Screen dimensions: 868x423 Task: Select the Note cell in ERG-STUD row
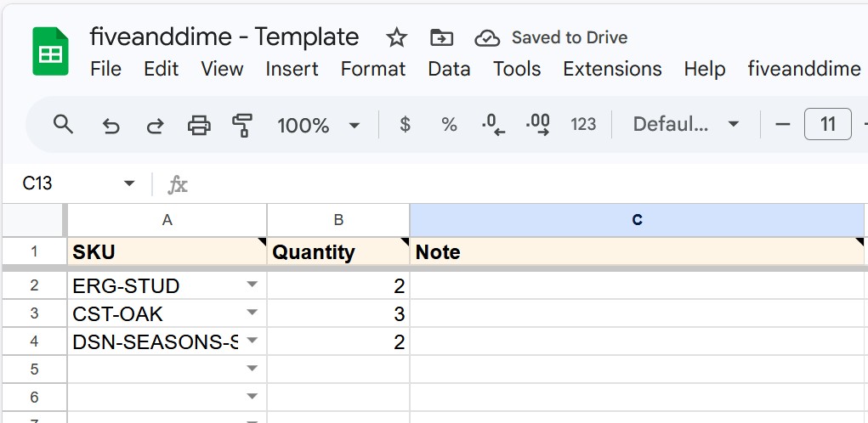point(637,285)
